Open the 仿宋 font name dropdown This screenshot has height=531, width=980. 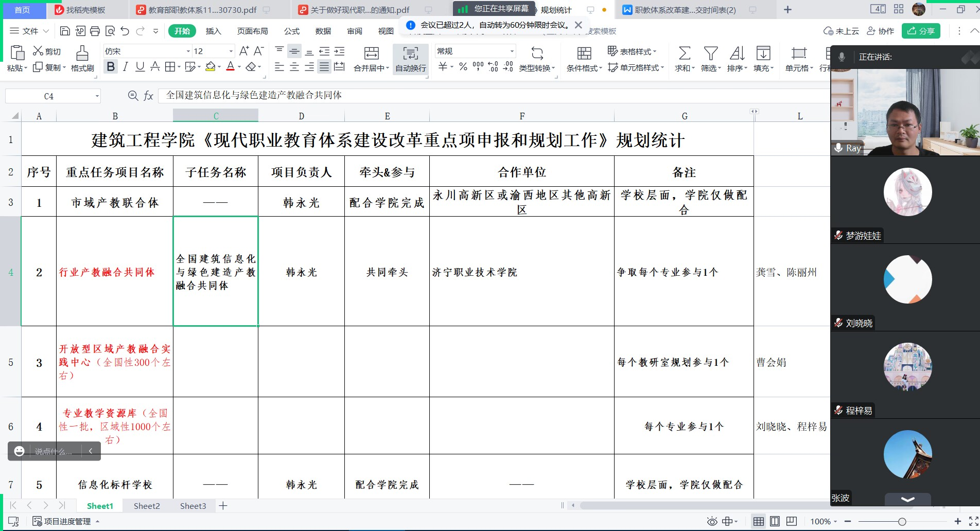click(188, 50)
